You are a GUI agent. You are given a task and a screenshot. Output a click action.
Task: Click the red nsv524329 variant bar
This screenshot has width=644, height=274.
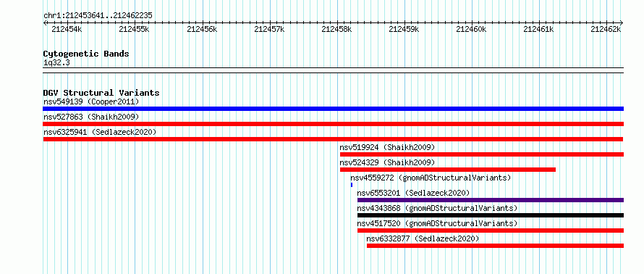pos(448,170)
